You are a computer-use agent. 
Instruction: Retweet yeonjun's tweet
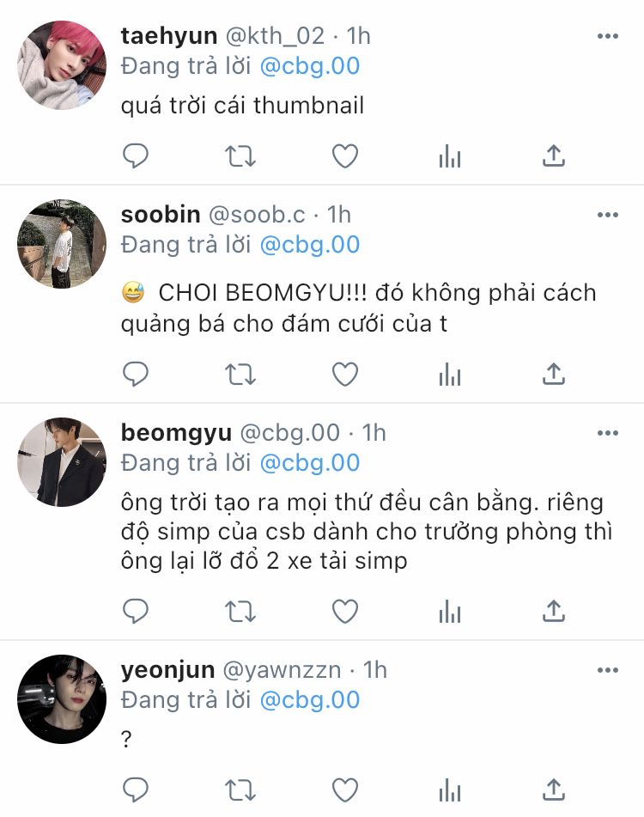point(240,790)
